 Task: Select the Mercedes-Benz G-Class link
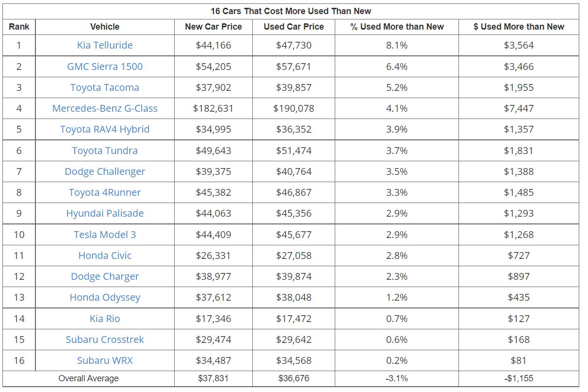[105, 108]
